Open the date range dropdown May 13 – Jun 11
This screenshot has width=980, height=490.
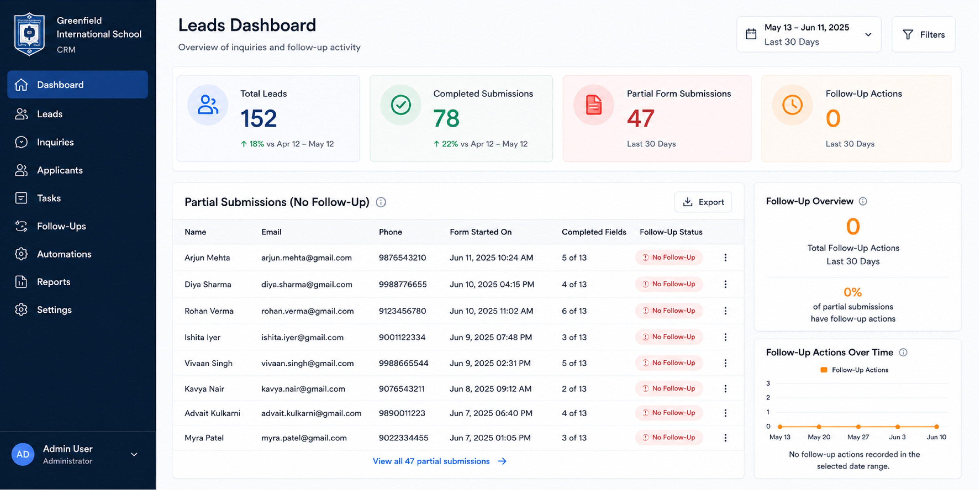[x=808, y=34]
